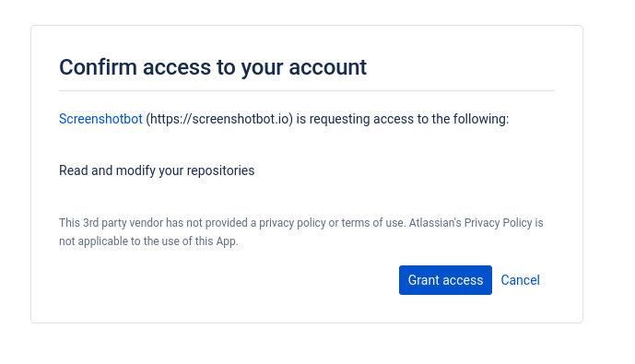
Task: Click the word 'account' in the heading
Action: (327, 67)
